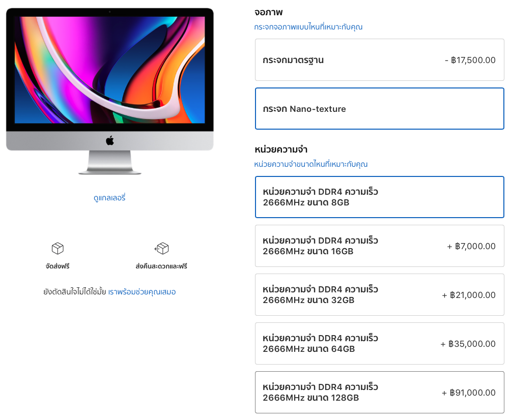511x420 pixels.
Task: Click the ส่งคืนสะดวกและฟรี label
Action: 161,266
